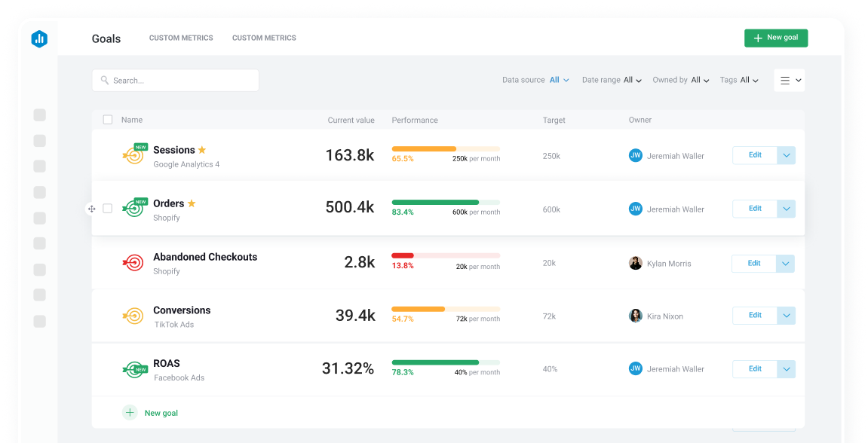Click the TikTok Ads Conversions goal icon
The width and height of the screenshot is (868, 443).
[x=134, y=315]
